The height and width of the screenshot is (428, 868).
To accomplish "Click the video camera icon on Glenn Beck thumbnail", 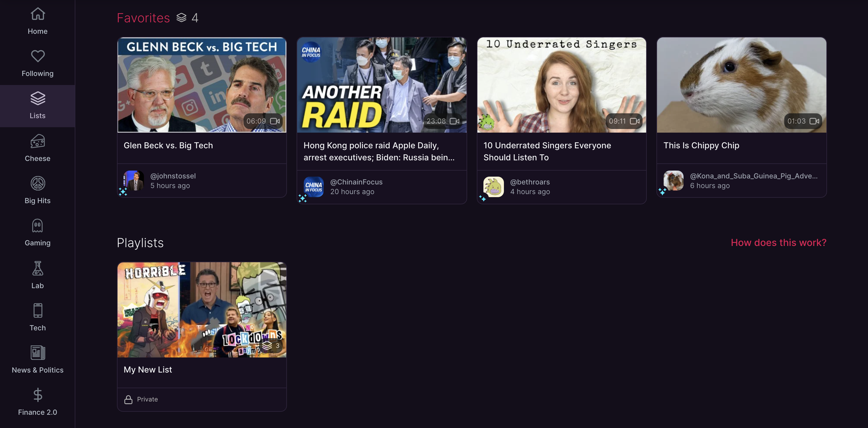I will point(275,121).
